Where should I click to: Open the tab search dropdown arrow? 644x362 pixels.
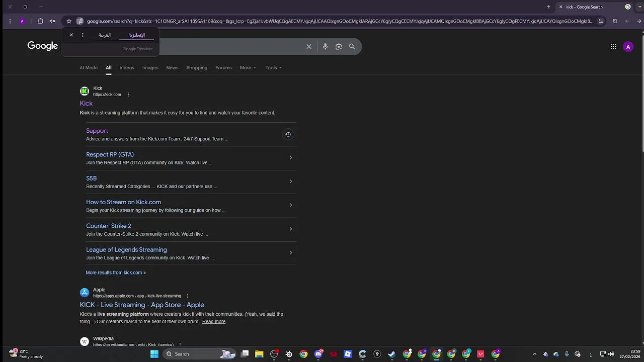pos(640,7)
